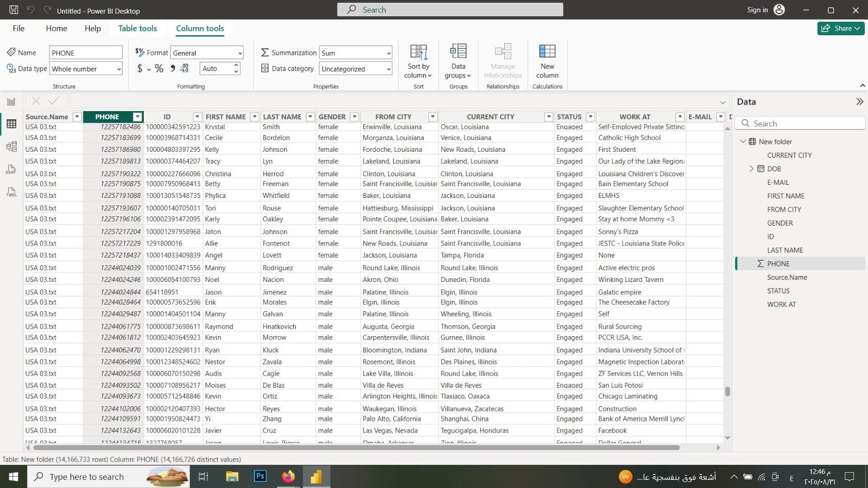868x488 pixels.
Task: Open the Summarization Sum dropdown
Action: pos(356,53)
